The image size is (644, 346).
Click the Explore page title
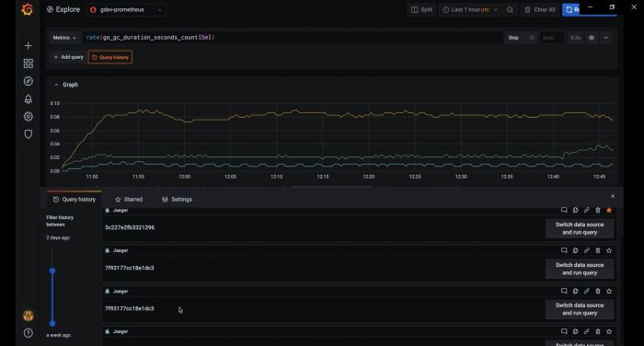point(68,9)
